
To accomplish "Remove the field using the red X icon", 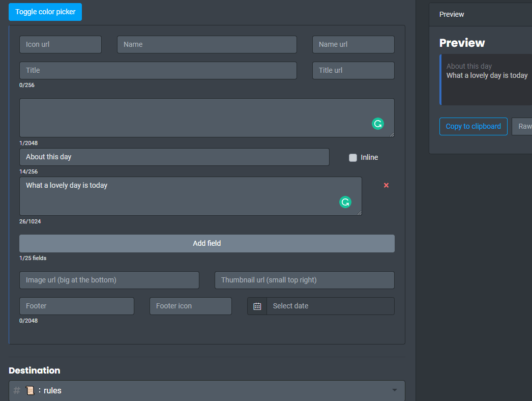I will pos(386,185).
